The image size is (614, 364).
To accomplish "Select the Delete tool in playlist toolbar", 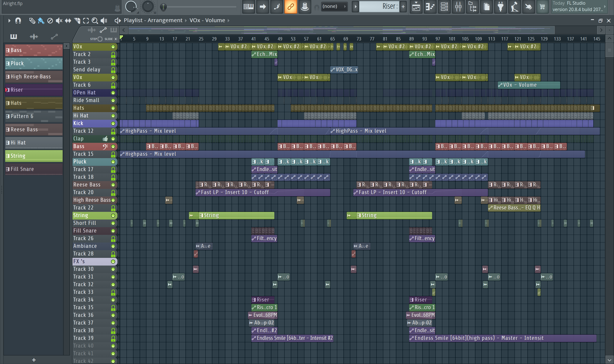I will pos(50,21).
